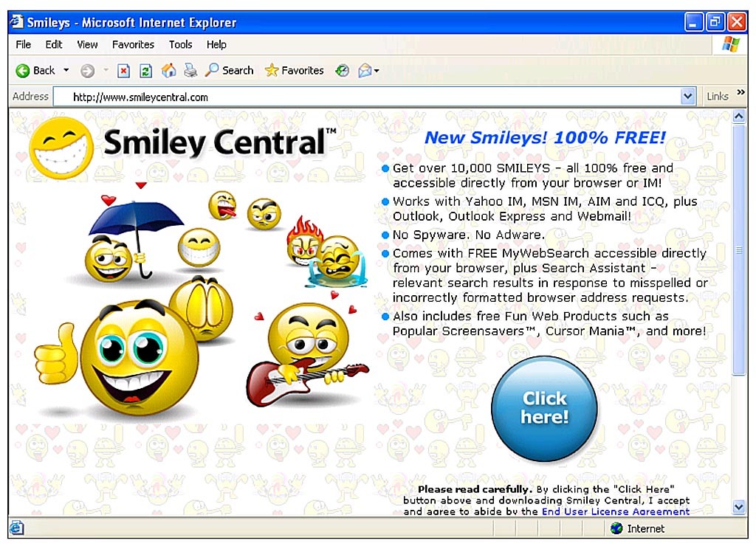Open the Forward history dropdown arrow
This screenshot has height=549, width=756.
[106, 70]
